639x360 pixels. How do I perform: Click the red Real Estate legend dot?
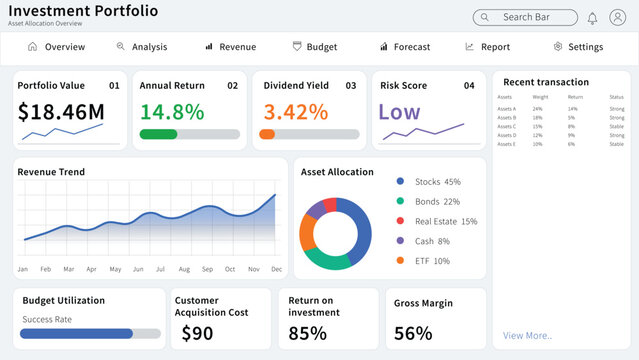(400, 221)
